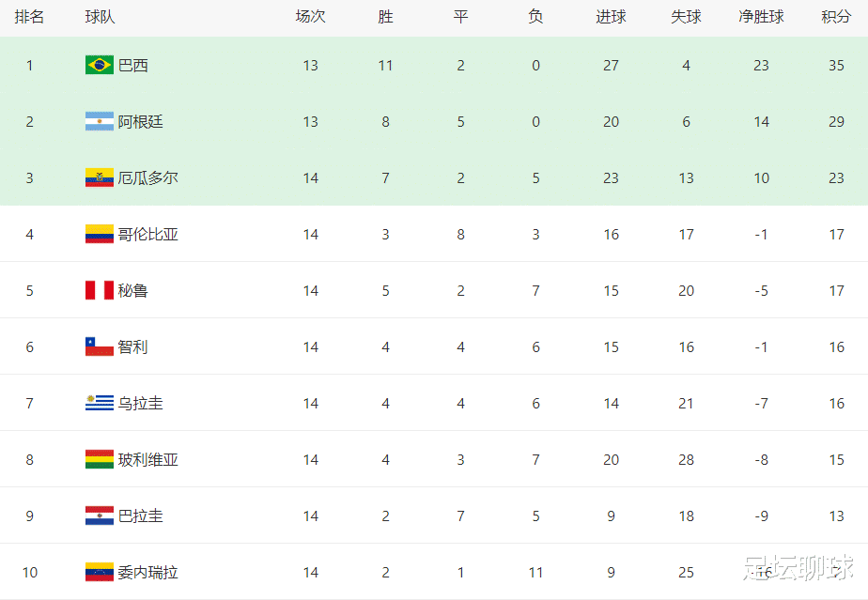
Task: Click the 进球 column header
Action: click(x=612, y=17)
